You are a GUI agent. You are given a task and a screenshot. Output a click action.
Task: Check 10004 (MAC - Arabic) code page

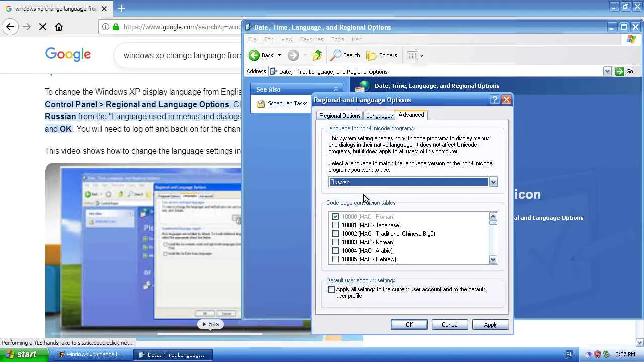click(x=336, y=251)
